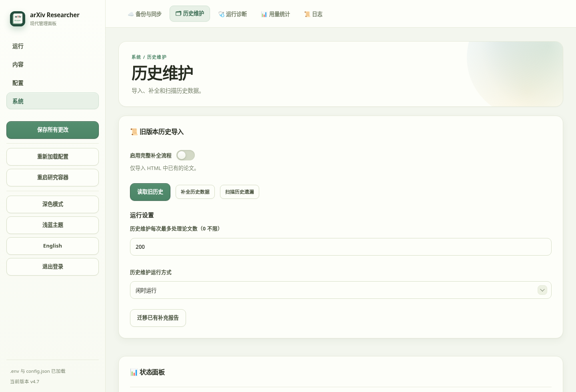Click the 读取旧历史 button
The image size is (576, 392).
[150, 192]
